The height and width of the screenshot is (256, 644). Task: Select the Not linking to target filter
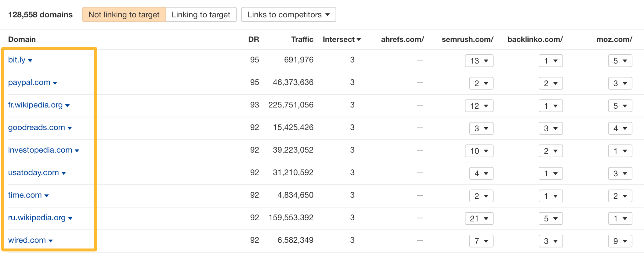[124, 14]
